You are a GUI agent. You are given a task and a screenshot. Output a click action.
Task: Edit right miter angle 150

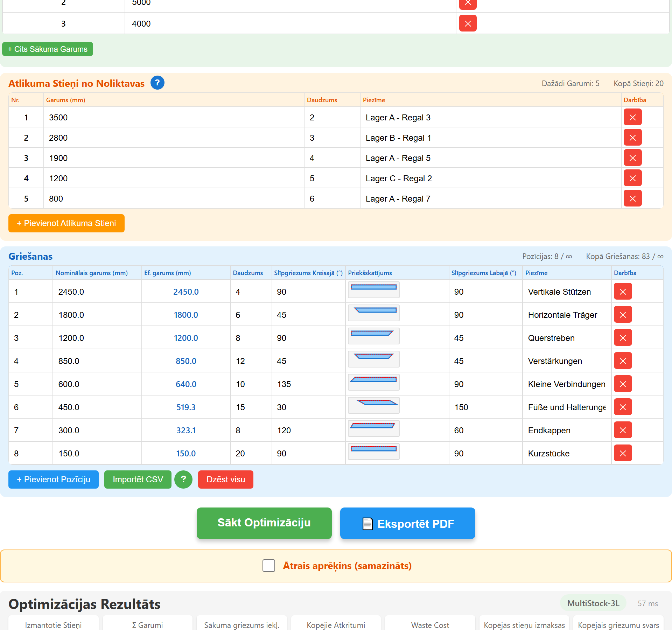click(x=486, y=407)
